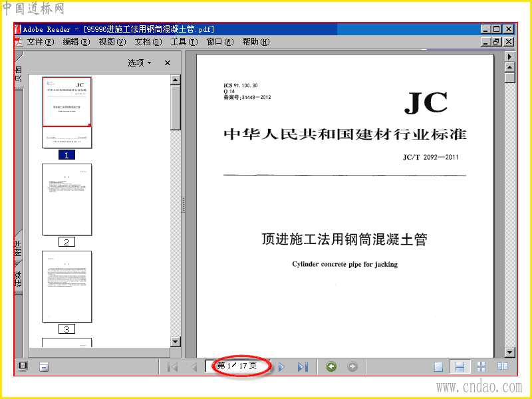
Task: Select page 2 thumbnail
Action: point(67,199)
